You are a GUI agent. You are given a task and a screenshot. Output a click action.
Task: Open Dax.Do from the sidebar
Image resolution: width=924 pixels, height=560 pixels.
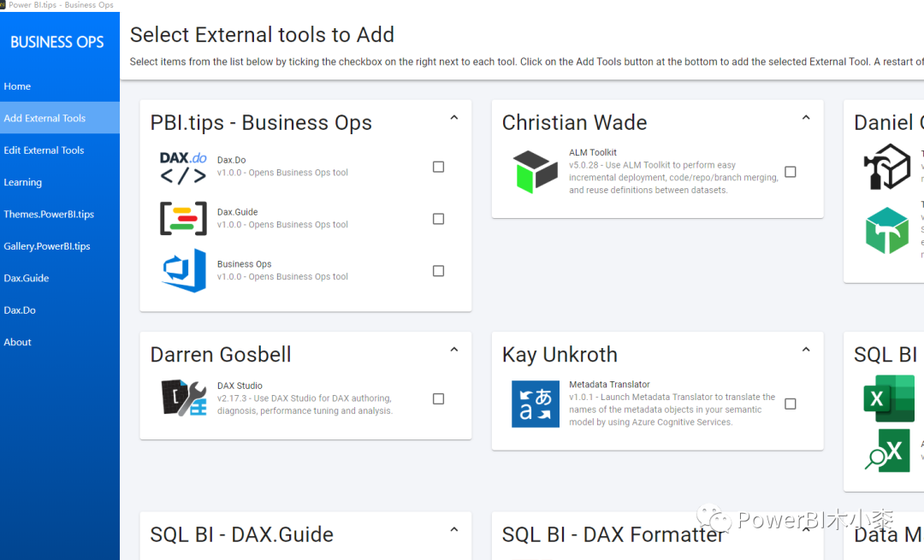pyautogui.click(x=60, y=309)
